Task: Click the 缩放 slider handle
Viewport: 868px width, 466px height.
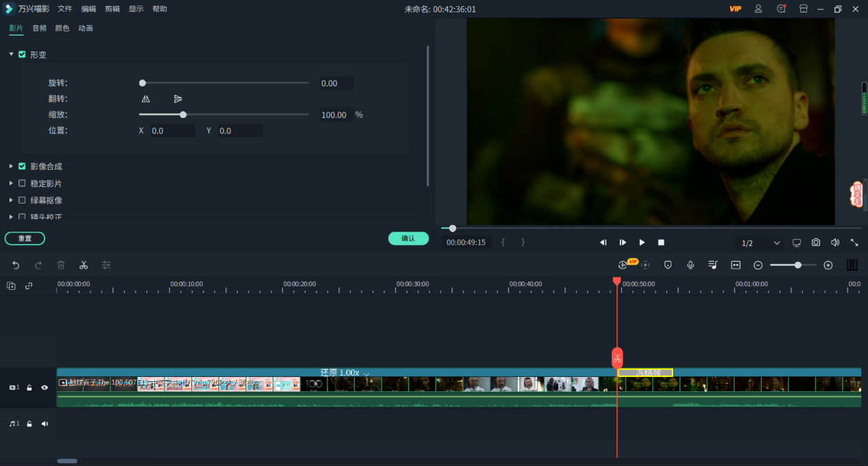Action: pos(183,114)
